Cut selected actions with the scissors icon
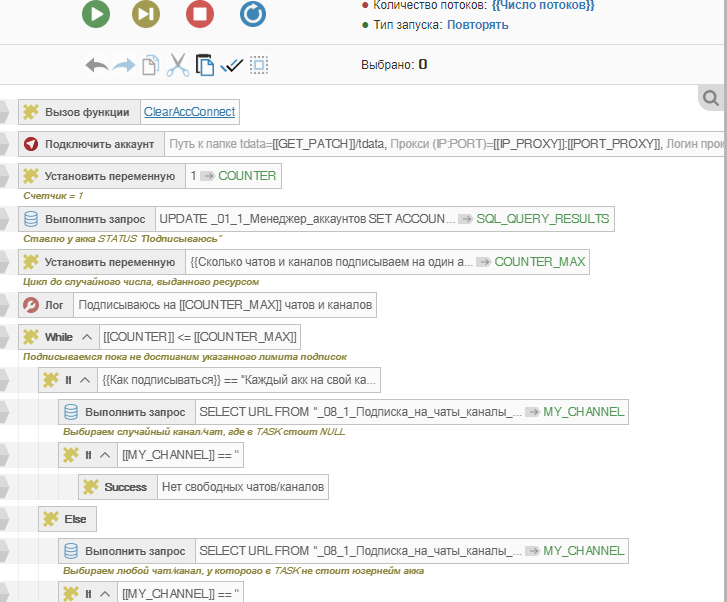The height and width of the screenshot is (602, 727). point(177,66)
